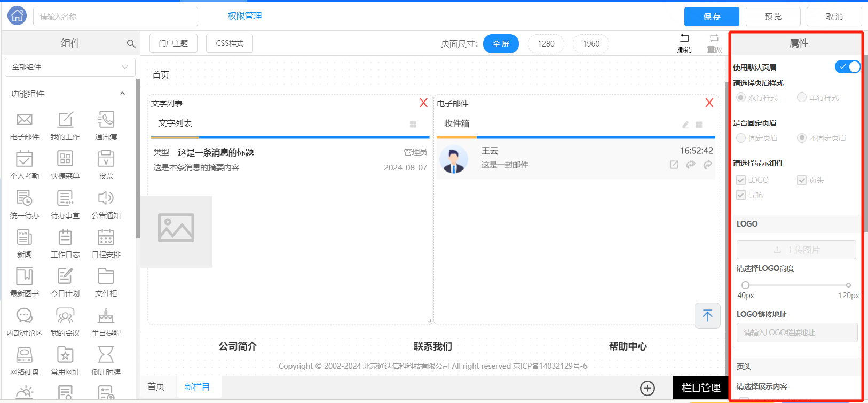Click the home icon in top-left corner
Image resolution: width=868 pixels, height=403 pixels.
pos(17,16)
